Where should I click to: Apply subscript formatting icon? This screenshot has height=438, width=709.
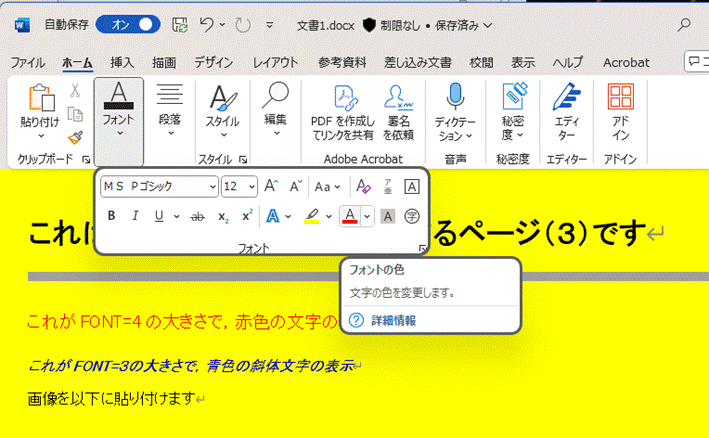tap(224, 216)
